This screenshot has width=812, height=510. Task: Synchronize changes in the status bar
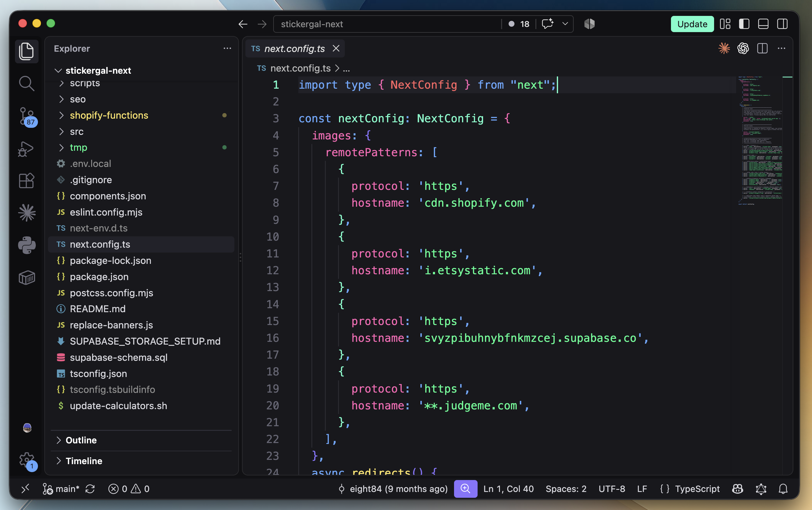pyautogui.click(x=90, y=489)
